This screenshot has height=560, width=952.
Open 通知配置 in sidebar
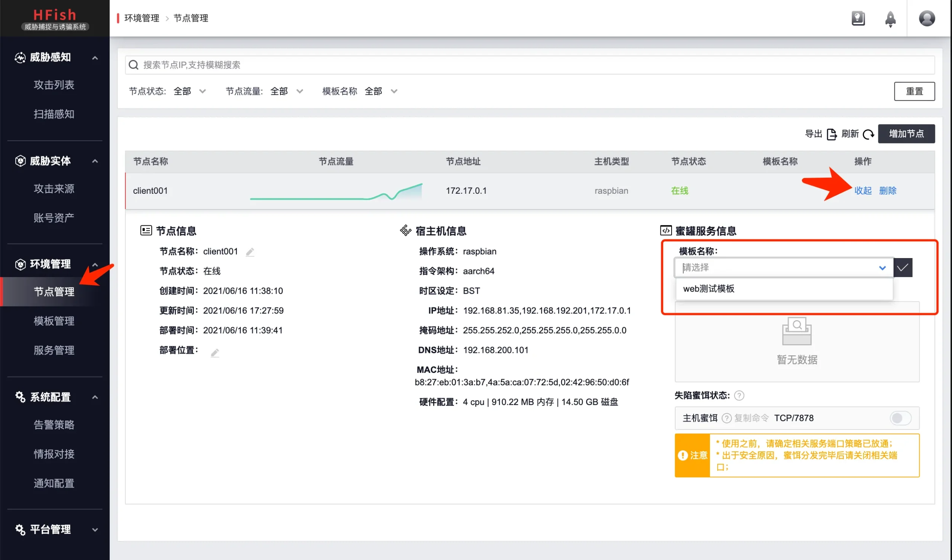(54, 484)
